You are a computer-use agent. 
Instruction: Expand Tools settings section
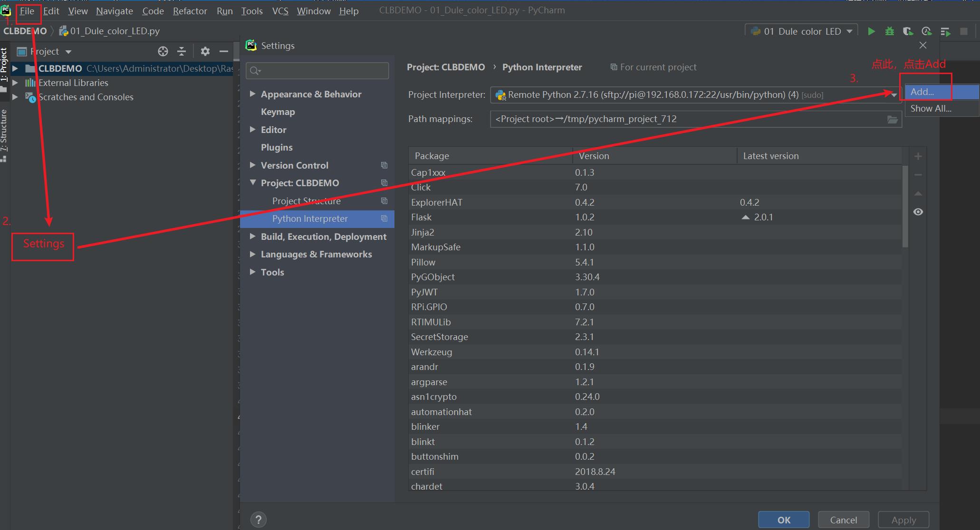[x=252, y=272]
